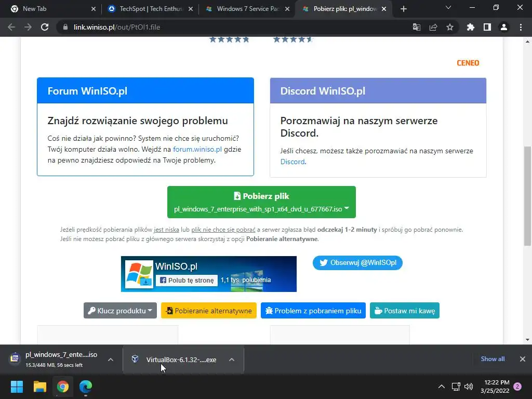Go back with the browser back arrow
The image size is (532, 399).
tap(11, 27)
